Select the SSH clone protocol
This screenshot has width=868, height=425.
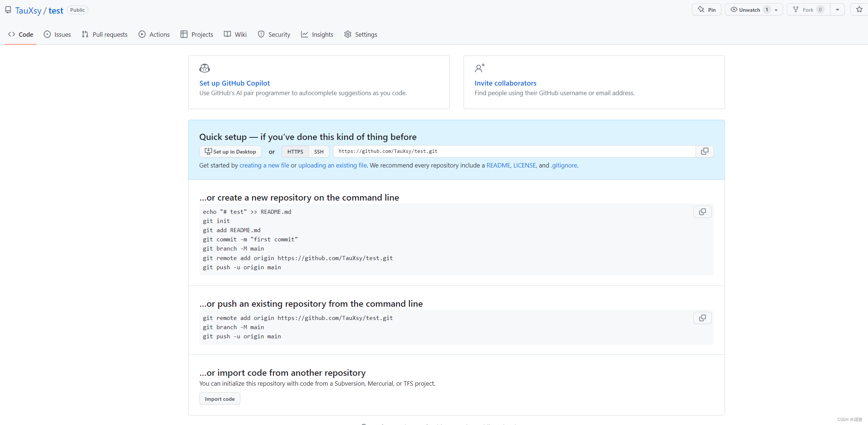click(x=319, y=151)
